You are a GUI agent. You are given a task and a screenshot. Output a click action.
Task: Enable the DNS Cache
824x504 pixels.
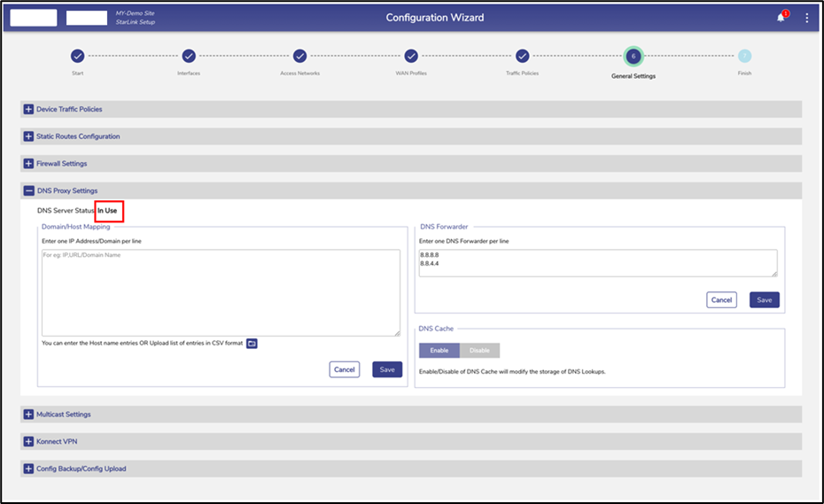pos(439,351)
